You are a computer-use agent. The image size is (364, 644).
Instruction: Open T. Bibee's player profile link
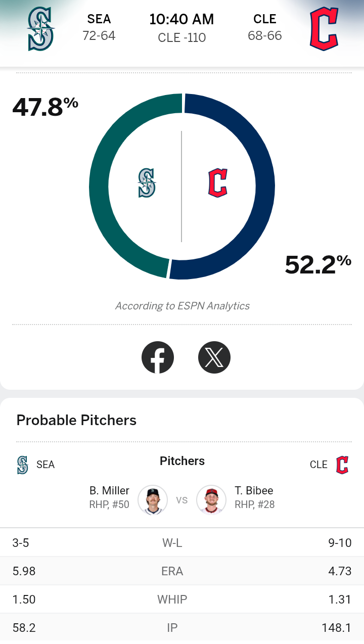(x=254, y=491)
